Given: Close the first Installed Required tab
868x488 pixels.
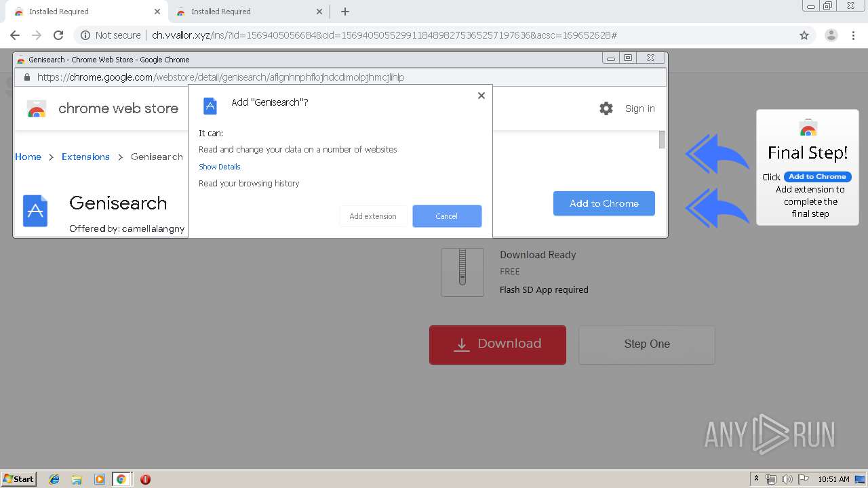Looking at the screenshot, I should coord(157,12).
